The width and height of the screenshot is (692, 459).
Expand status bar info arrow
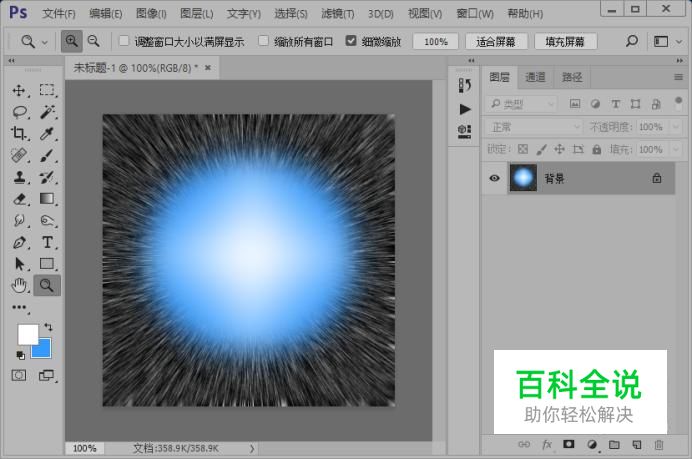point(252,448)
